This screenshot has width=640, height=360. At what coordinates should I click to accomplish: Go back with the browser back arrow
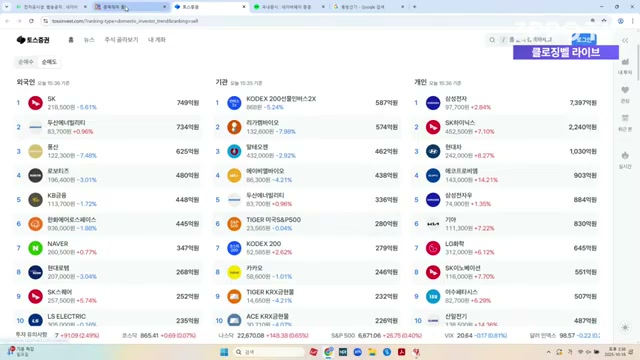point(7,21)
